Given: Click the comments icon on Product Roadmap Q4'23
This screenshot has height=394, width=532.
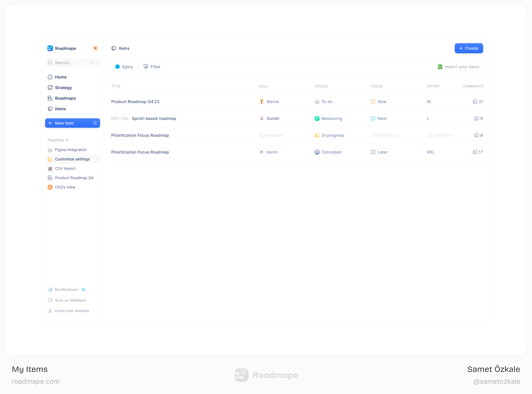Looking at the screenshot, I should click(475, 102).
